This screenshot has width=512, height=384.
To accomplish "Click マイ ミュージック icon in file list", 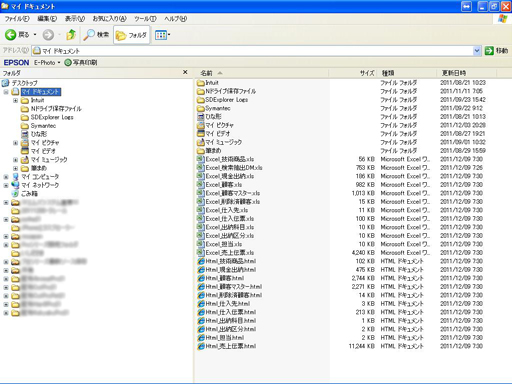I will pyautogui.click(x=200, y=142).
